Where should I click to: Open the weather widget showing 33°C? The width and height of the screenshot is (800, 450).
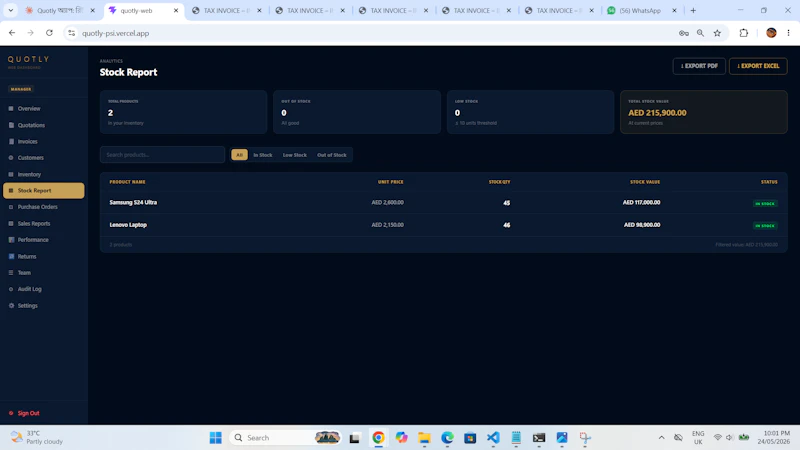[37, 437]
